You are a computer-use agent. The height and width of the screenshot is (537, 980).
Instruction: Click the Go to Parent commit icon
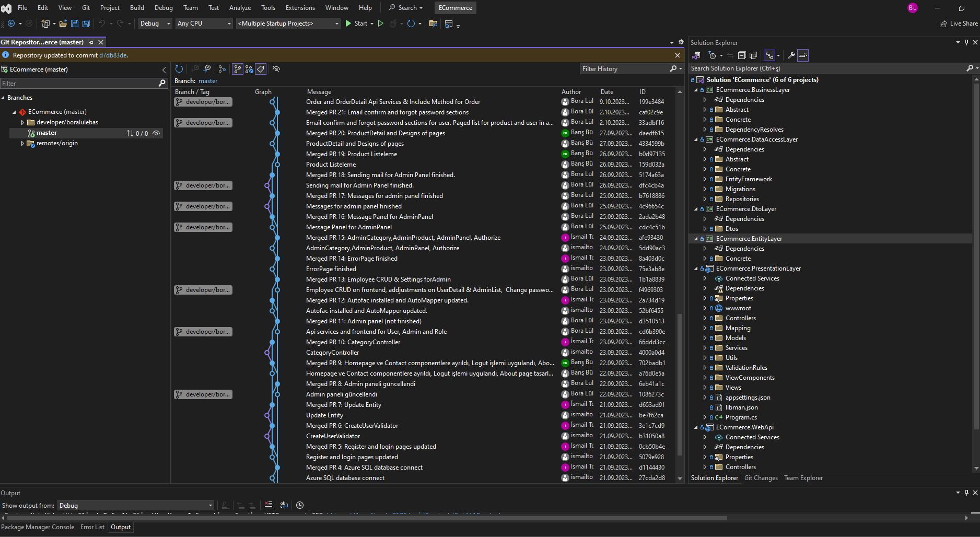click(207, 69)
